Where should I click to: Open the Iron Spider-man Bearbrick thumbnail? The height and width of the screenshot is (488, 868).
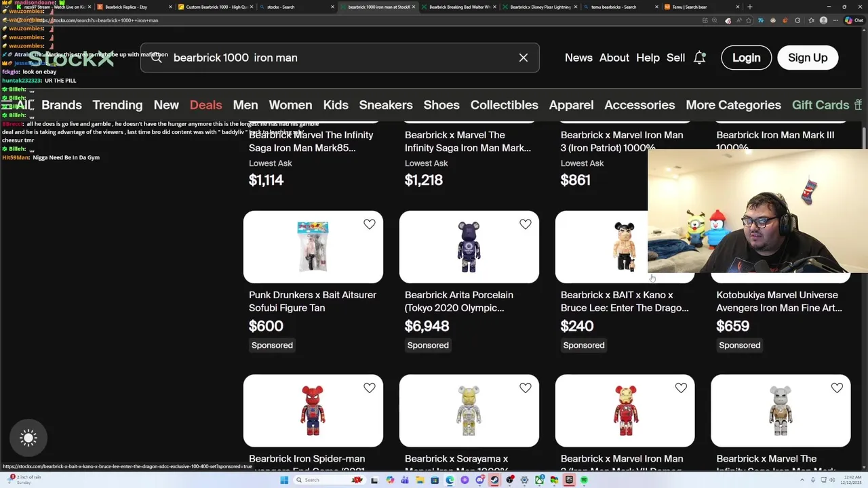313,411
